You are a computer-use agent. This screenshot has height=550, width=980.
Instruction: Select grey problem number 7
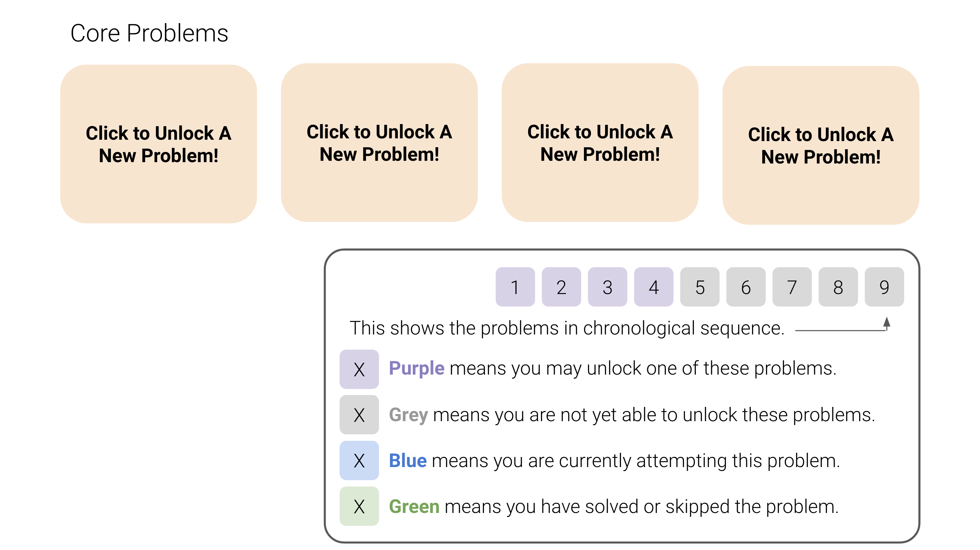tap(792, 287)
